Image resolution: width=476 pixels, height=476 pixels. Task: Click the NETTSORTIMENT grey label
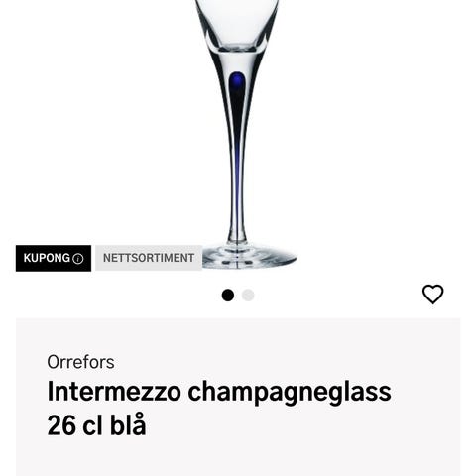click(149, 258)
